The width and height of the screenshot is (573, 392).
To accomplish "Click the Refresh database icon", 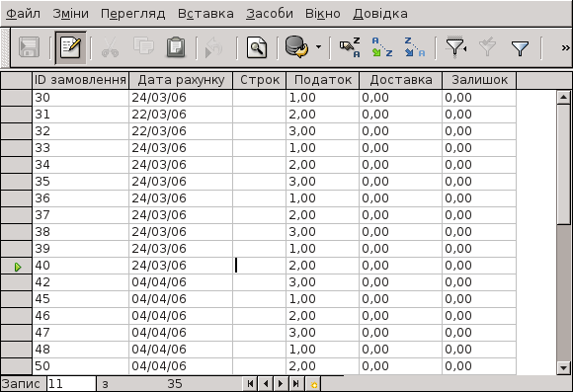I will pyautogui.click(x=296, y=47).
